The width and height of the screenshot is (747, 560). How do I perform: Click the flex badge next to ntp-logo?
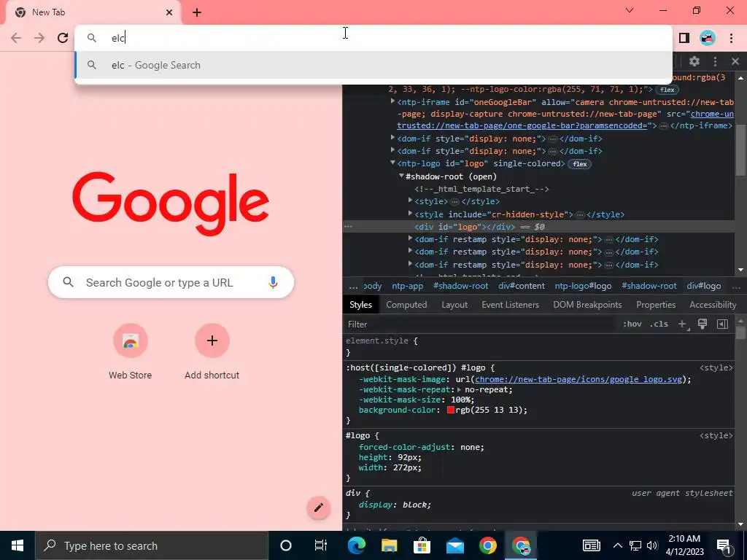point(579,164)
